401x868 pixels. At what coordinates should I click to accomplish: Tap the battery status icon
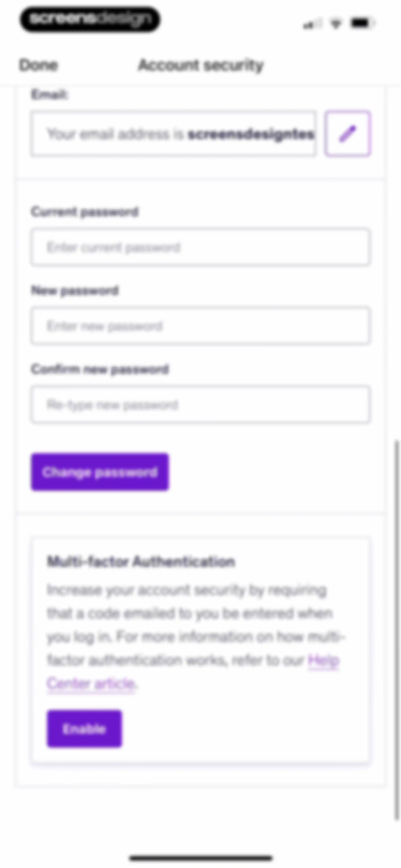pos(363,23)
